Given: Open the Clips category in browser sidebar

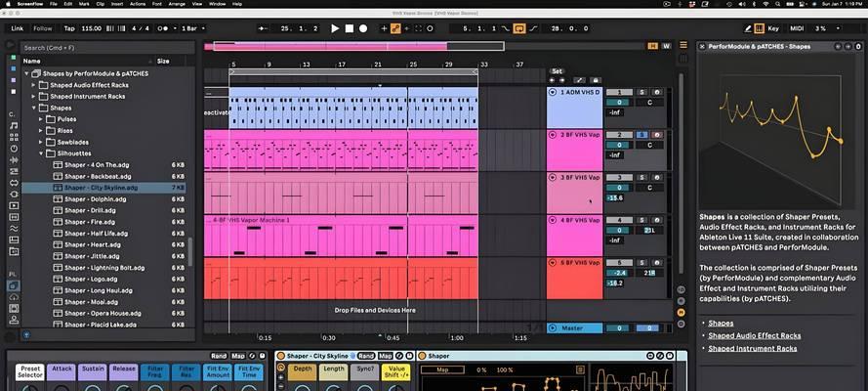Looking at the screenshot, I should [x=14, y=206].
